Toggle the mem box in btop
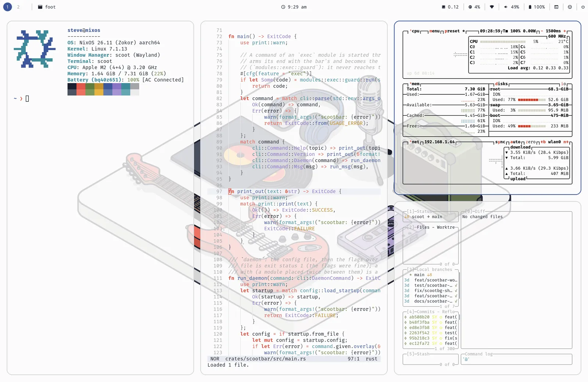 tap(415, 84)
